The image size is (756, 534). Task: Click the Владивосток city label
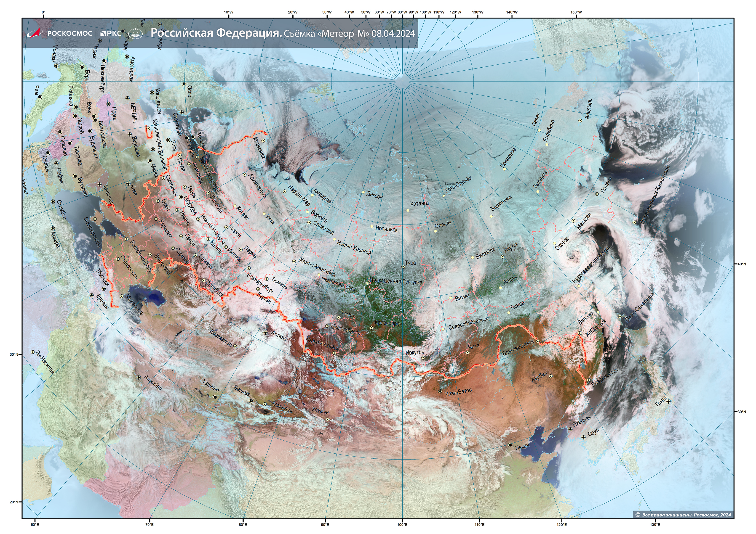(x=604, y=377)
